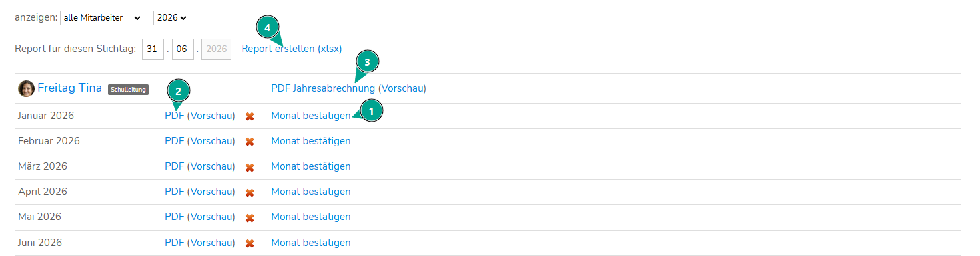Screen dimensions: 980x256
Task: Open PDF (Vorschau) for April 2026
Action: coord(200,192)
